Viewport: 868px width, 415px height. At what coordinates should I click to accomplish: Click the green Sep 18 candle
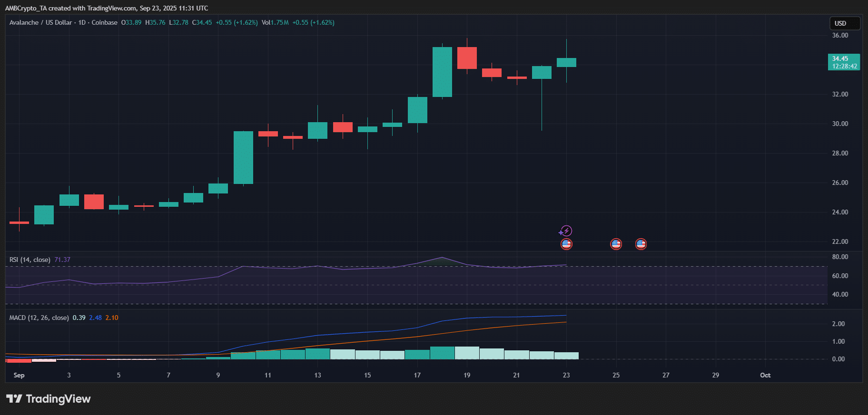coord(442,72)
